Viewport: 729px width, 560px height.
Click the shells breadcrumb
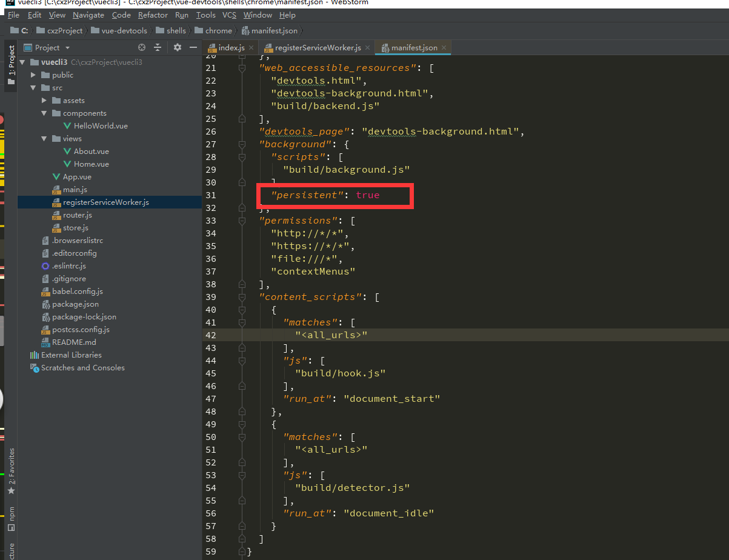tap(171, 30)
